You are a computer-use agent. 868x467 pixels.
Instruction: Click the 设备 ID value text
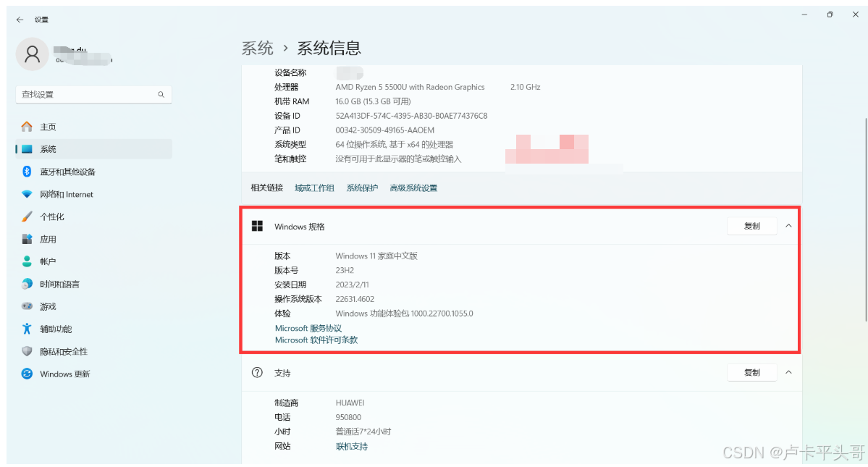[411, 116]
